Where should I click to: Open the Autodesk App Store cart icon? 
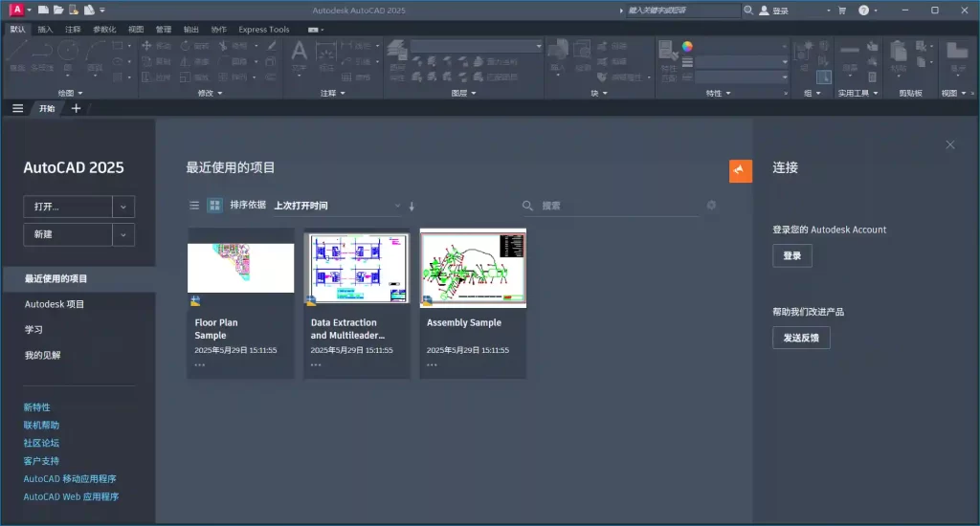coord(842,11)
